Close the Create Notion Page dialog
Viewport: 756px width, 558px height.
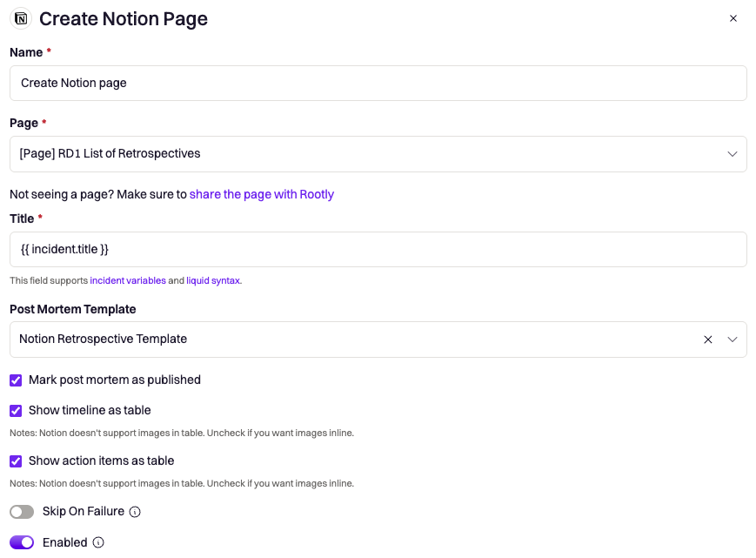733,18
